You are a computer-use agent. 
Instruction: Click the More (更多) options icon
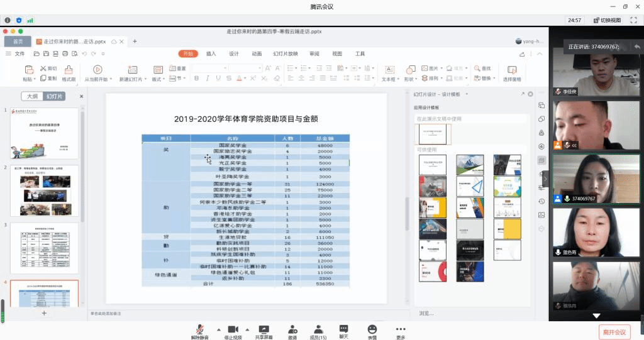(401, 332)
